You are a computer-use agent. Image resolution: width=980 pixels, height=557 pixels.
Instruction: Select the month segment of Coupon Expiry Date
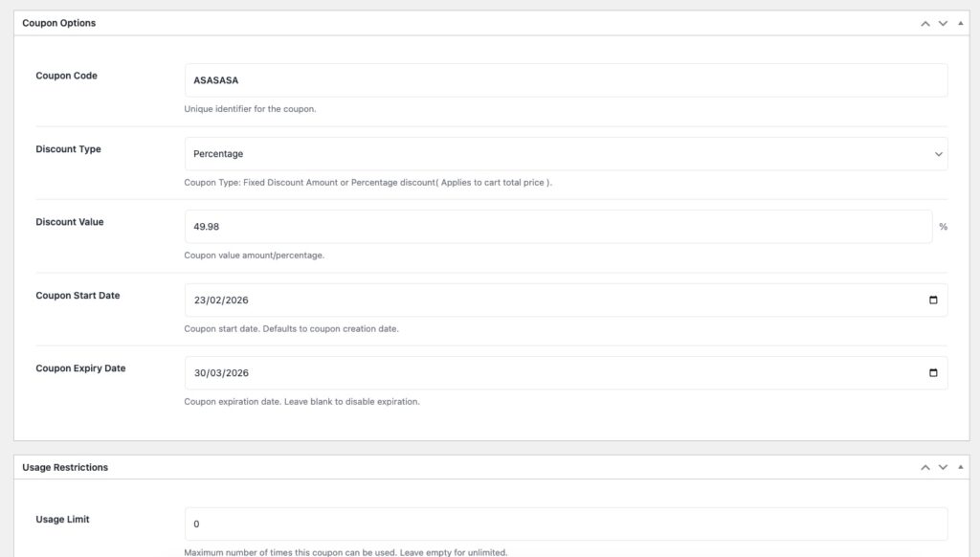coord(216,373)
